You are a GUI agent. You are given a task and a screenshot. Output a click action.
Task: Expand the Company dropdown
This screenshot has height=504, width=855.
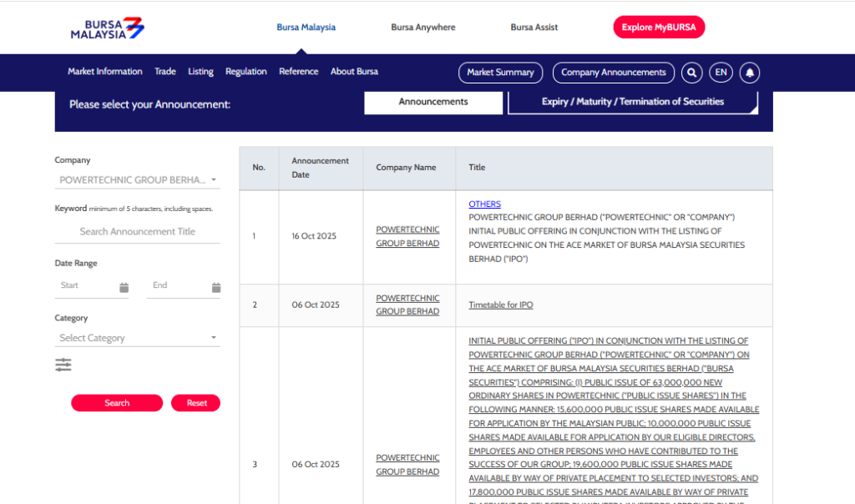click(x=138, y=180)
